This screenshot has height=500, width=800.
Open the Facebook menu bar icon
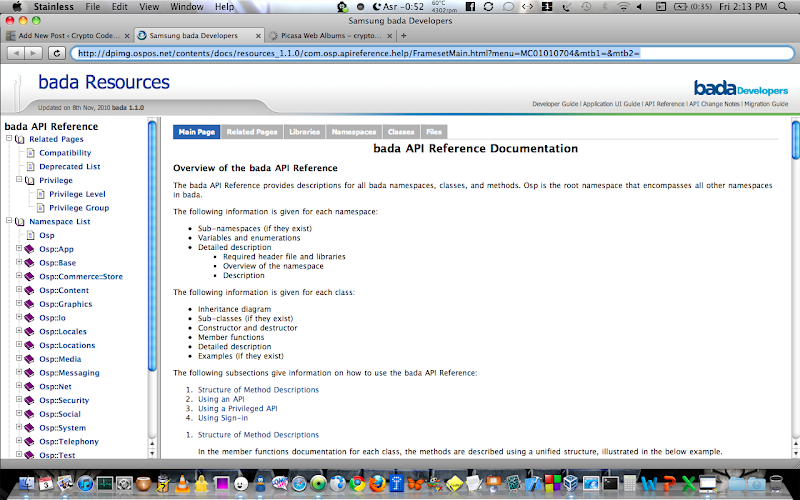[x=470, y=7]
